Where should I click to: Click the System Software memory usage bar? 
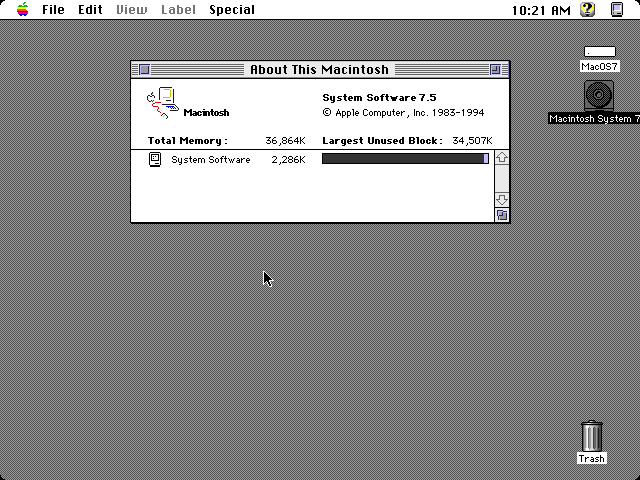[x=405, y=158]
